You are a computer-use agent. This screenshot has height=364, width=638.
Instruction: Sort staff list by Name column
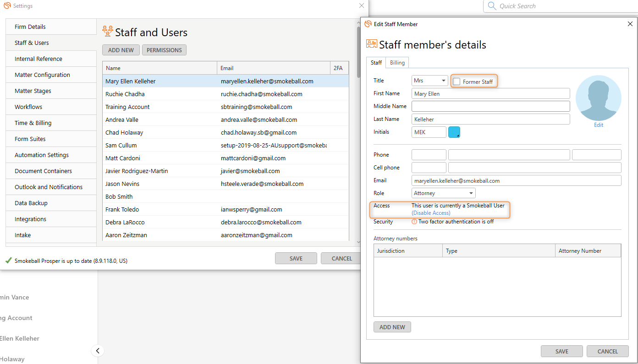(x=159, y=68)
